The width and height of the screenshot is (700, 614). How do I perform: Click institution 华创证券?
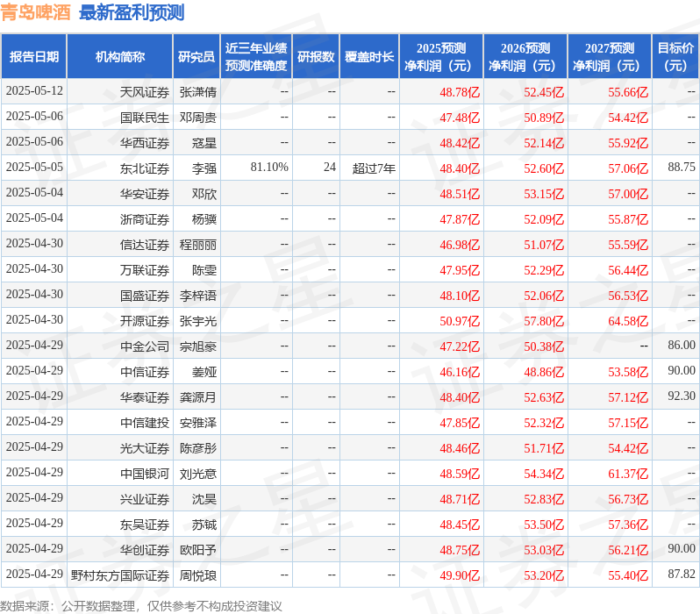pyautogui.click(x=144, y=551)
